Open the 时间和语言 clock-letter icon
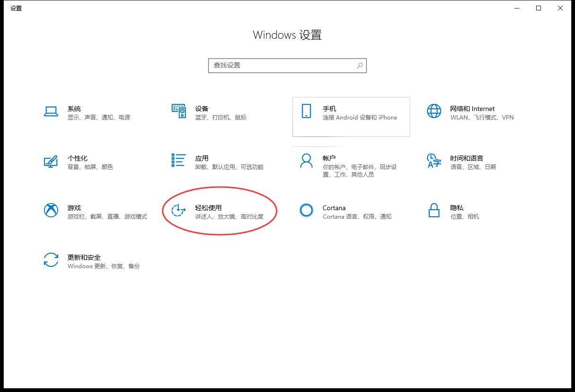This screenshot has width=575, height=392. coord(434,161)
